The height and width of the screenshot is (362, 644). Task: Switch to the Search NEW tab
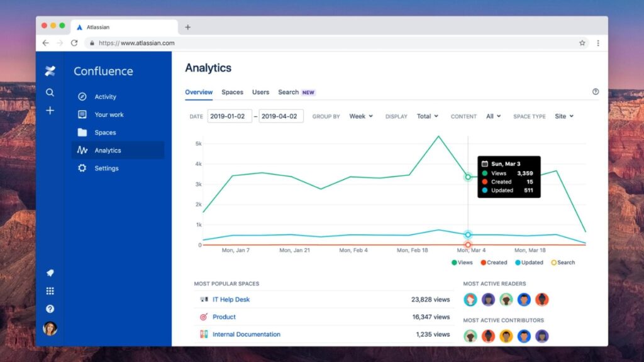[297, 92]
